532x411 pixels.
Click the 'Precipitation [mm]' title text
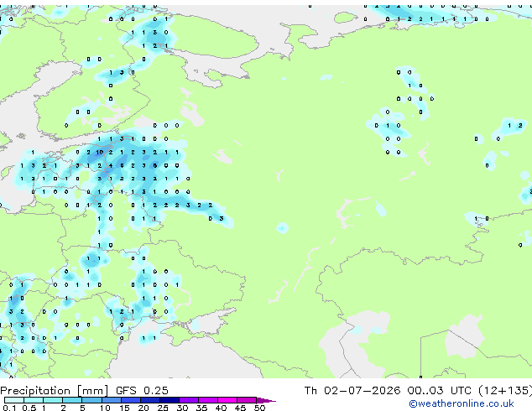(x=54, y=391)
